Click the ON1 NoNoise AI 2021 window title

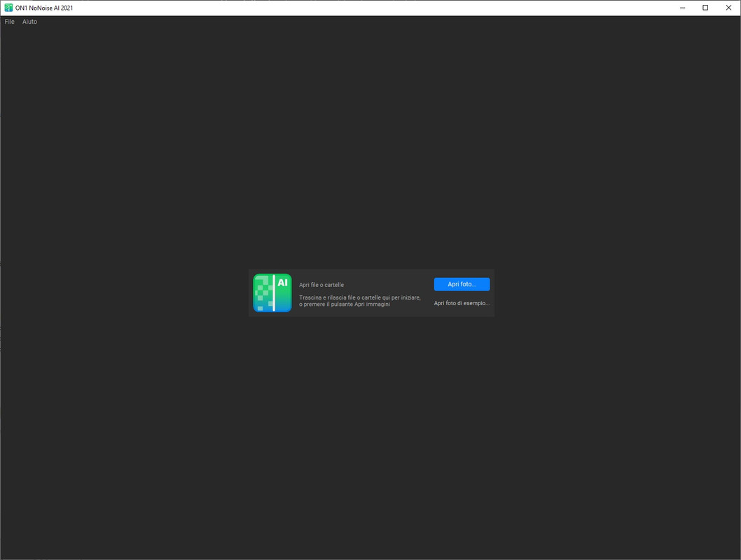pos(44,8)
